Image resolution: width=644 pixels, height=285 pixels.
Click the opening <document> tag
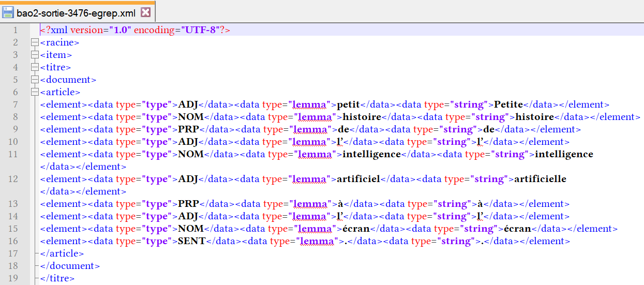click(x=68, y=80)
